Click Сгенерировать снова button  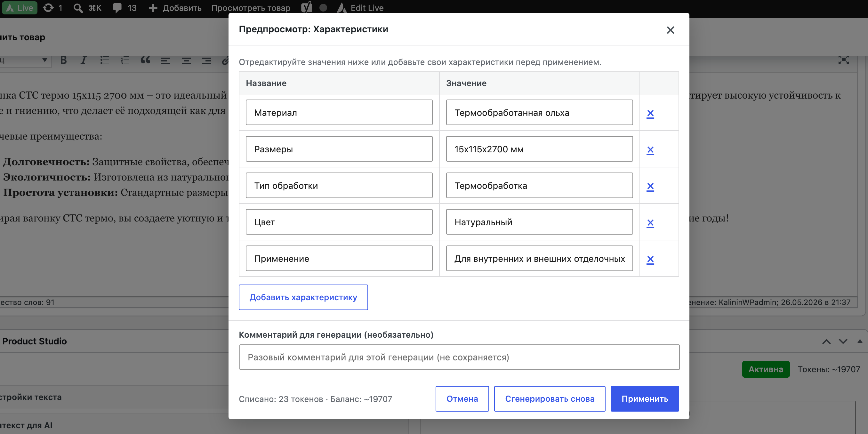coord(550,398)
